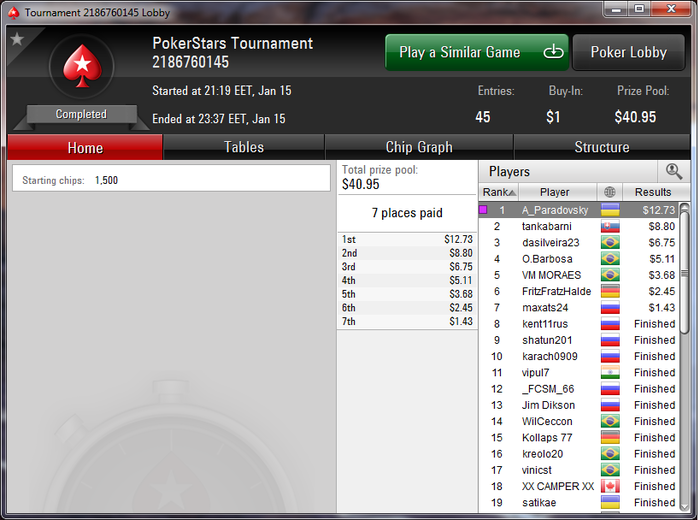This screenshot has height=520, width=700.
Task: Go to Poker Lobby
Action: pos(629,52)
